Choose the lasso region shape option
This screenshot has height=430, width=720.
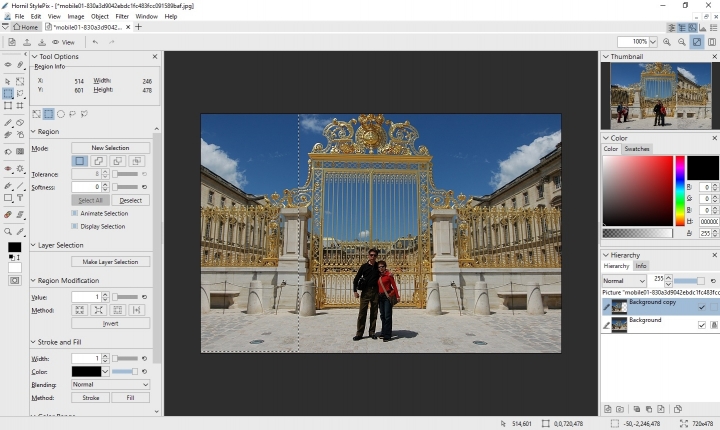[73, 114]
